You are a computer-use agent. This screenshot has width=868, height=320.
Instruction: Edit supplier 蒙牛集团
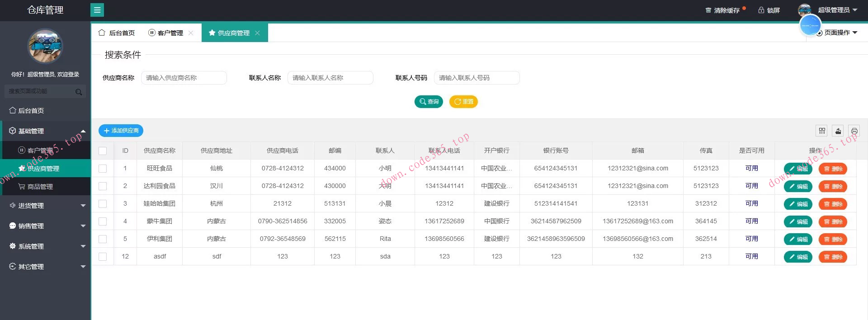(x=798, y=222)
